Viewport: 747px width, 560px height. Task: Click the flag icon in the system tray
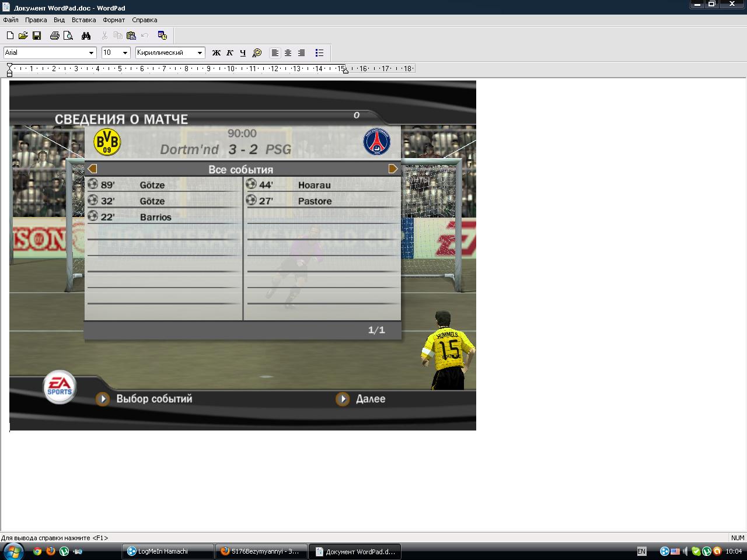pos(675,551)
